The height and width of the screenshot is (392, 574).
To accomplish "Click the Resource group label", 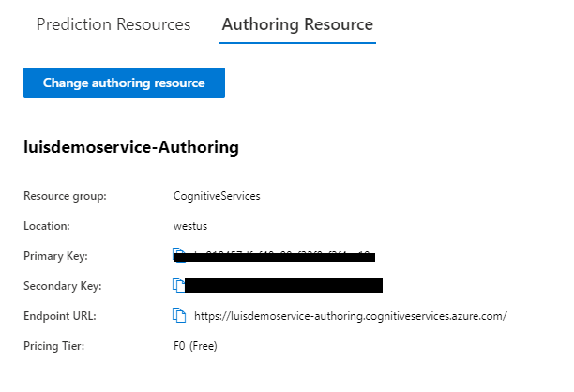I will (65, 196).
